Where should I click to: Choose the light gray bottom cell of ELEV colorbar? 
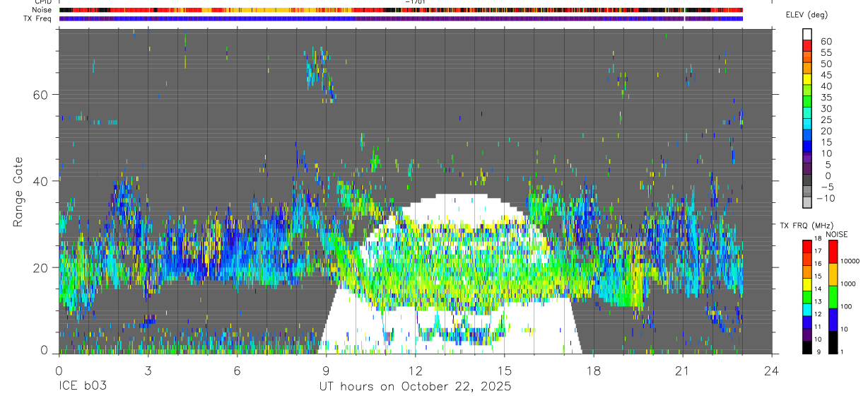tap(807, 202)
